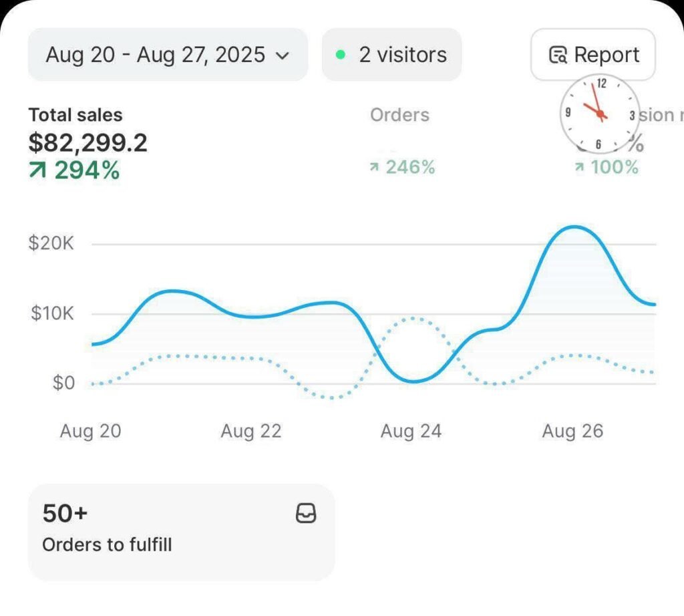Click the solid blue line peak near Aug 26
684x616 pixels.
574,228
